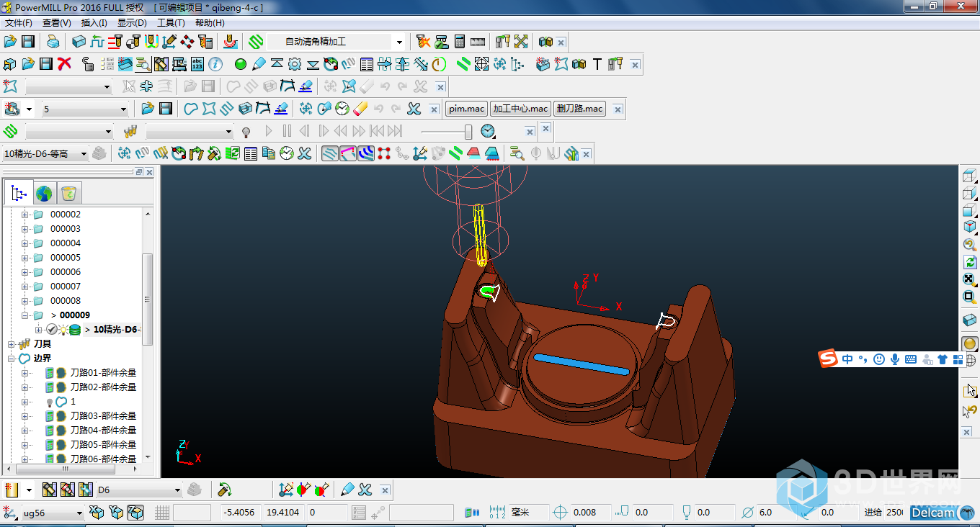Open the ug56 workplane dropdown
The height and width of the screenshot is (527, 980).
click(x=79, y=513)
